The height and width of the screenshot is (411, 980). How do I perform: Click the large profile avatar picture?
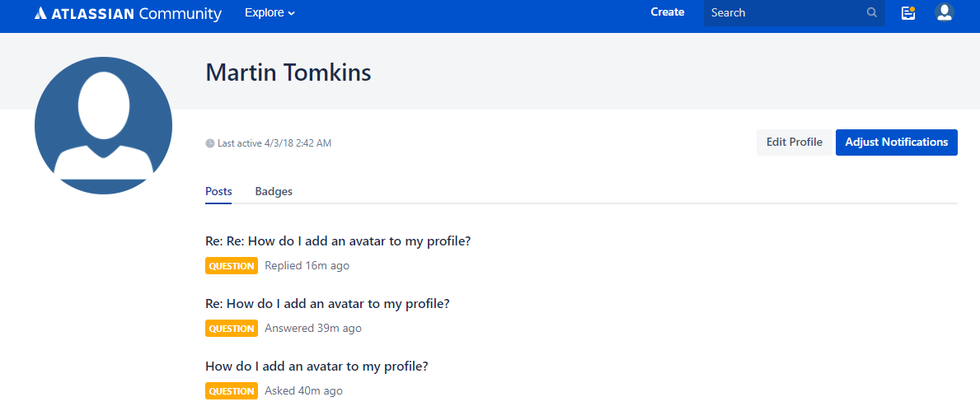click(103, 125)
